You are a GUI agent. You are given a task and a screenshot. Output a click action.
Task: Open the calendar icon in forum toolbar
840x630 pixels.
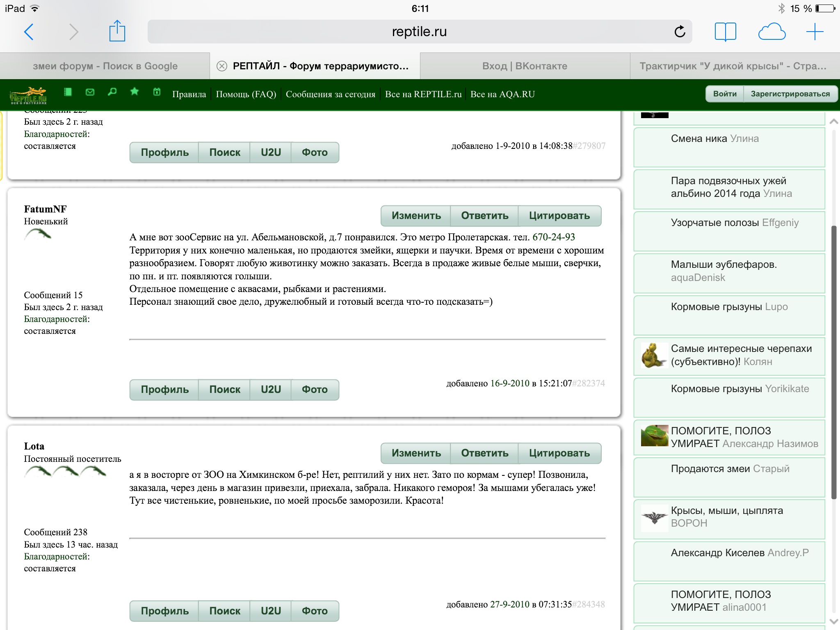coord(157,92)
